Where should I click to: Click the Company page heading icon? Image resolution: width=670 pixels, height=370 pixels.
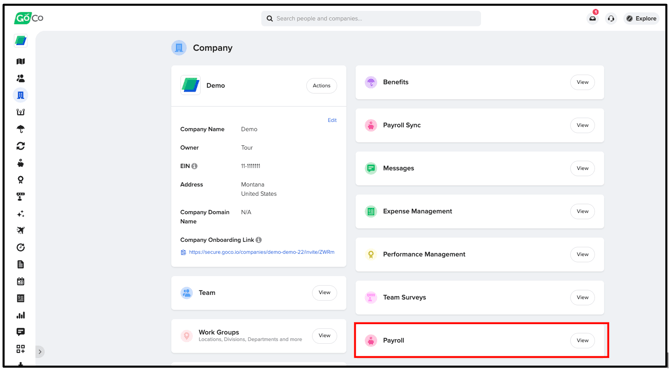(179, 48)
